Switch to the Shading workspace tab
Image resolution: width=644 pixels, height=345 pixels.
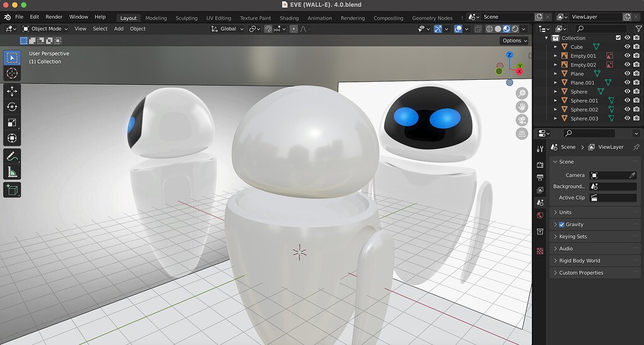pos(289,18)
